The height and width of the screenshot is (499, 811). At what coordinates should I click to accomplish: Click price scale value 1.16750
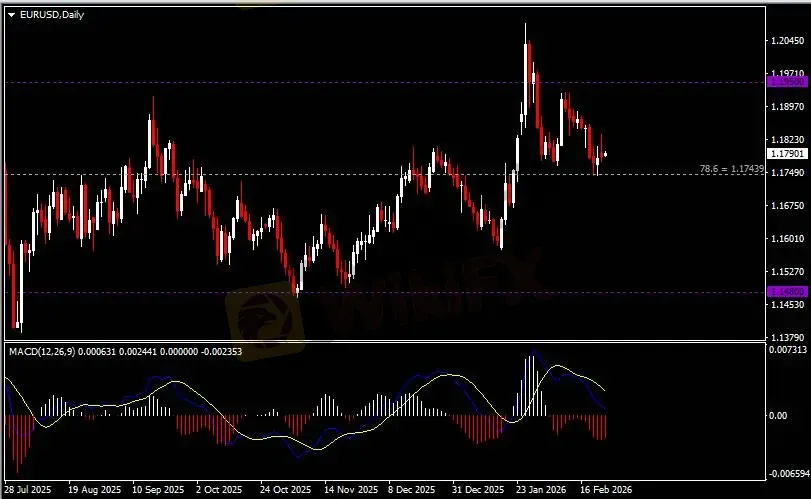[x=788, y=206]
